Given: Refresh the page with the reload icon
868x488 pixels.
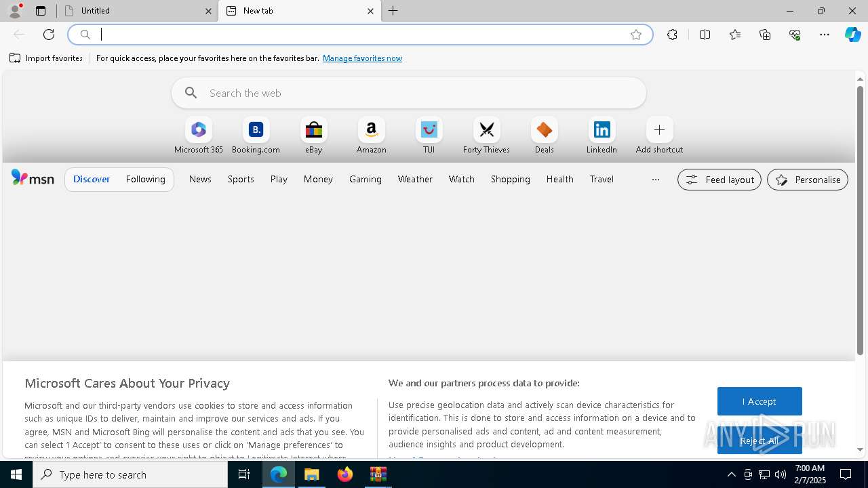Looking at the screenshot, I should point(49,35).
